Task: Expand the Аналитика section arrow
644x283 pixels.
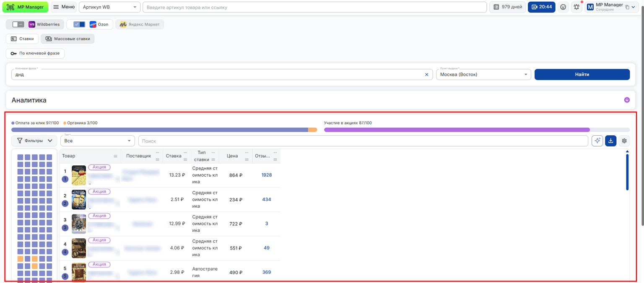Action: coord(627,100)
